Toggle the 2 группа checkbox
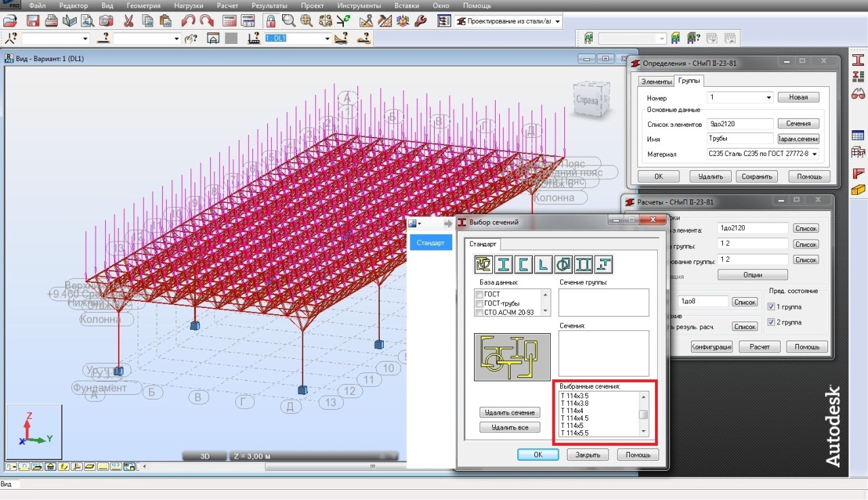868x500 pixels. (771, 322)
